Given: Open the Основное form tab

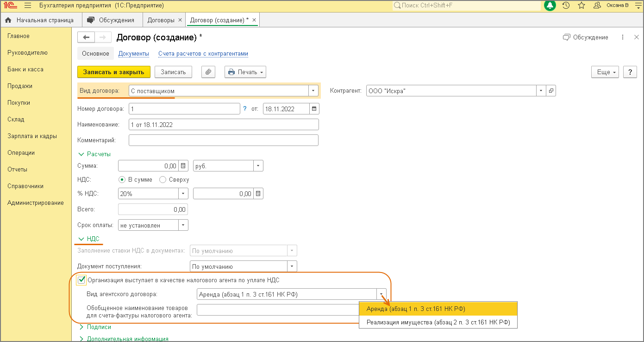Looking at the screenshot, I should [95, 53].
